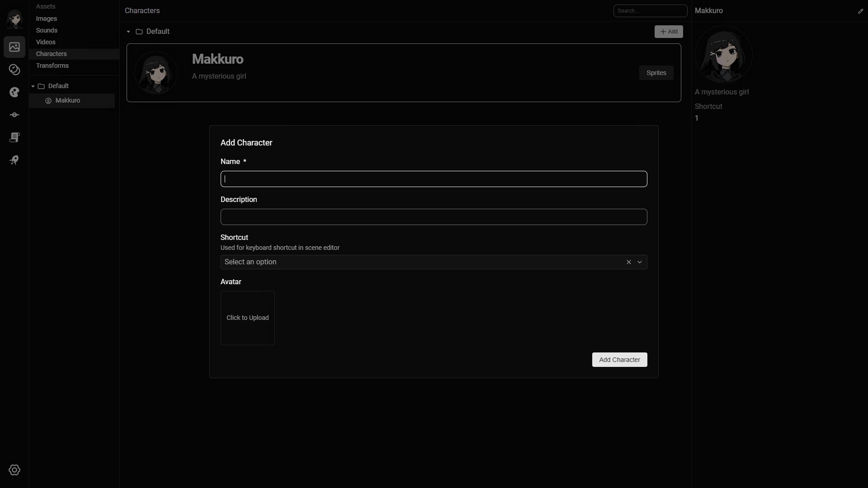The image size is (868, 488).
Task: Collapse the Default folder in Characters view
Action: pyautogui.click(x=128, y=32)
